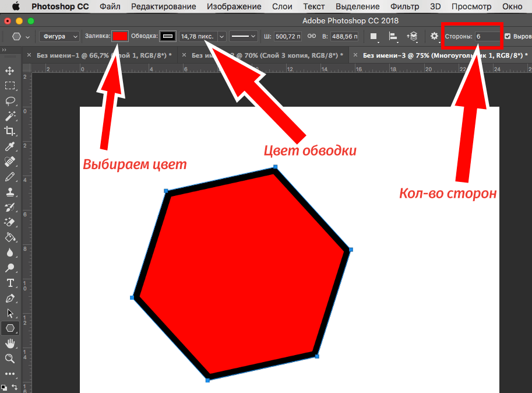Activate the Hand tool
Image resolution: width=532 pixels, height=393 pixels.
tap(10, 343)
